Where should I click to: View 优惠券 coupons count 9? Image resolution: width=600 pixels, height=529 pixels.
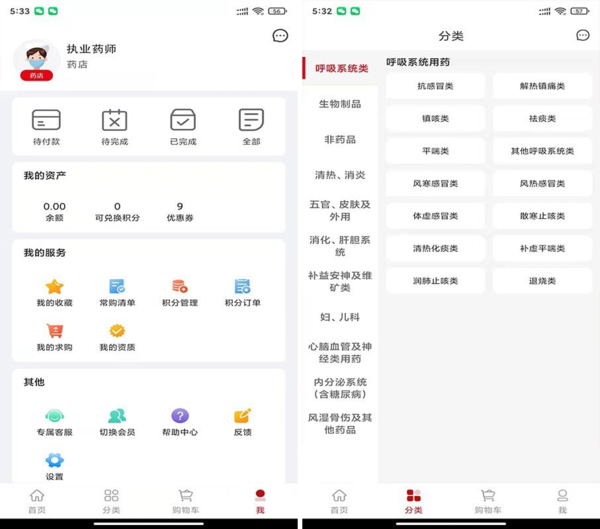coord(180,212)
